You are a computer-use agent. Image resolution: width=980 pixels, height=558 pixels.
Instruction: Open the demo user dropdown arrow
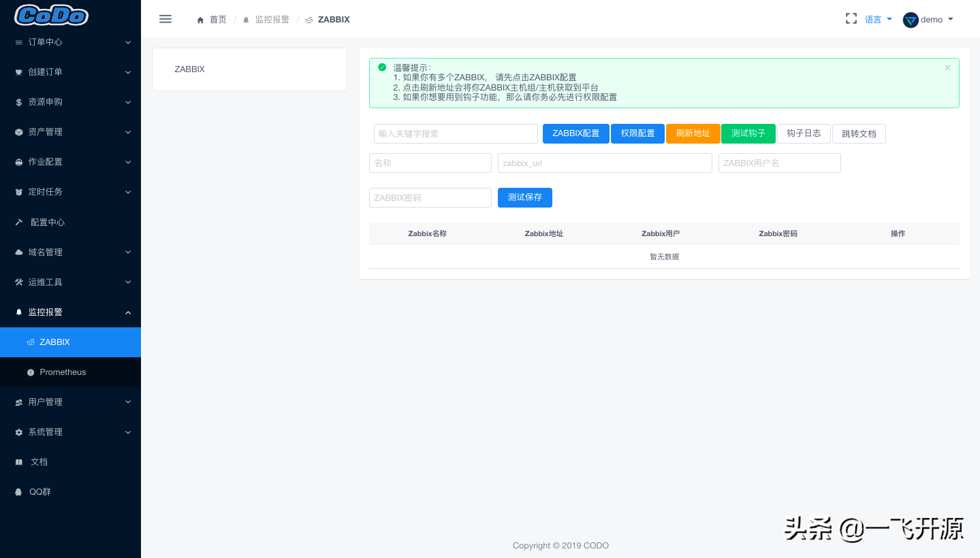tap(951, 19)
